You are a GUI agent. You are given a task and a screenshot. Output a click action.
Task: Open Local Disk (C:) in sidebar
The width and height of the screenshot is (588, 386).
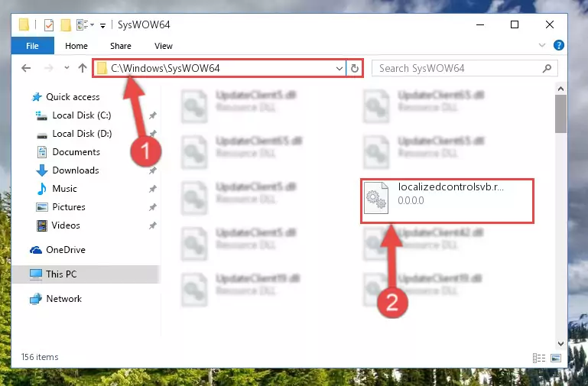click(82, 115)
